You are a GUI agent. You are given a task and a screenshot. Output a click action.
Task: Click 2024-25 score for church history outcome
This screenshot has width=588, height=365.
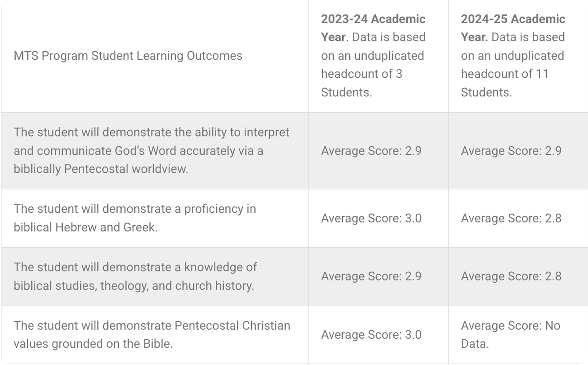tap(511, 276)
